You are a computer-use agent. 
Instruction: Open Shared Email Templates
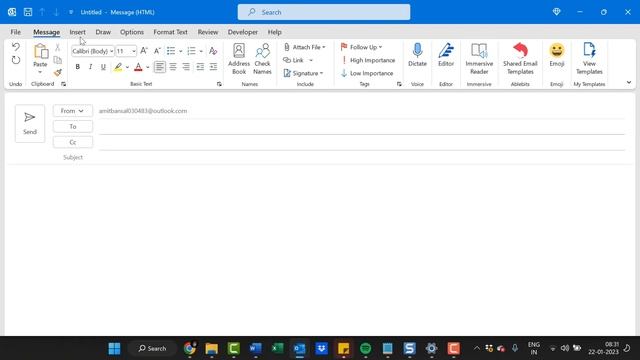point(520,59)
